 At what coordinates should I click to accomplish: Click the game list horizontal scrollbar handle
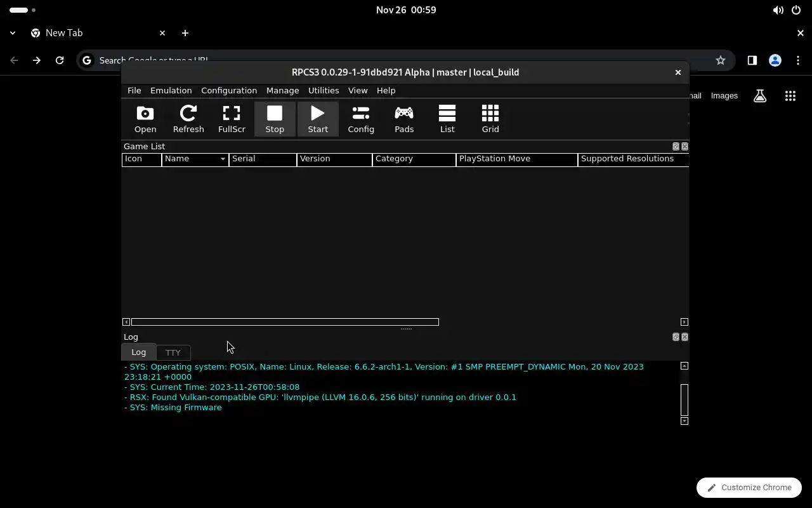click(285, 322)
